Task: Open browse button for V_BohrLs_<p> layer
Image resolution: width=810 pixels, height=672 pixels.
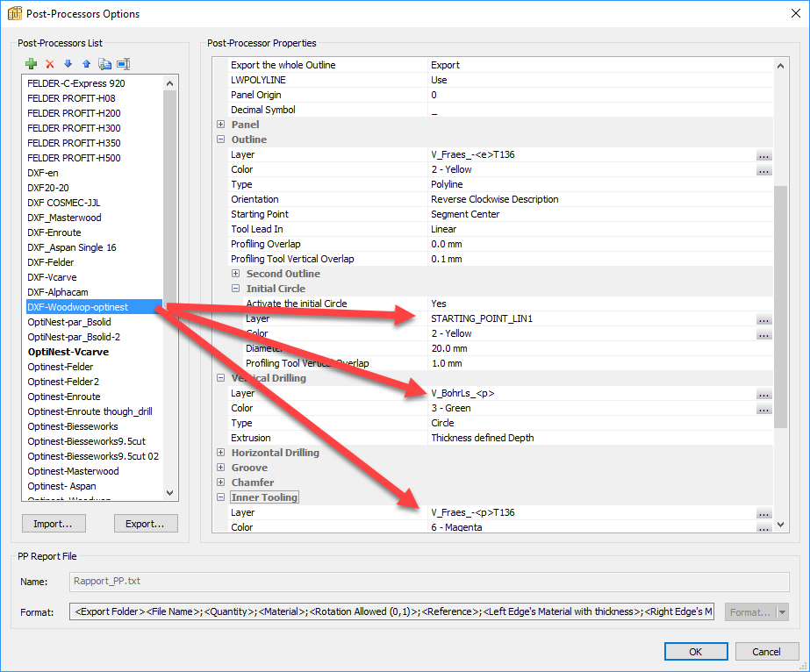Action: point(764,394)
